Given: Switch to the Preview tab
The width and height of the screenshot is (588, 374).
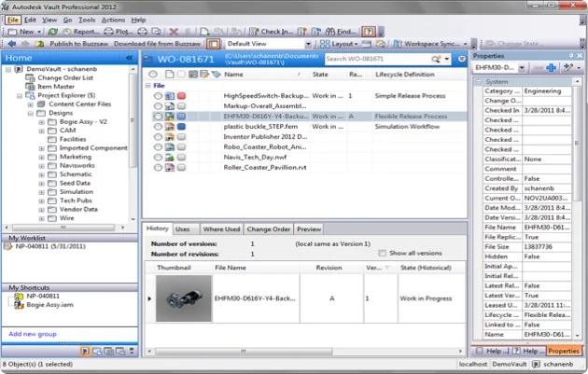Looking at the screenshot, I should click(x=309, y=229).
